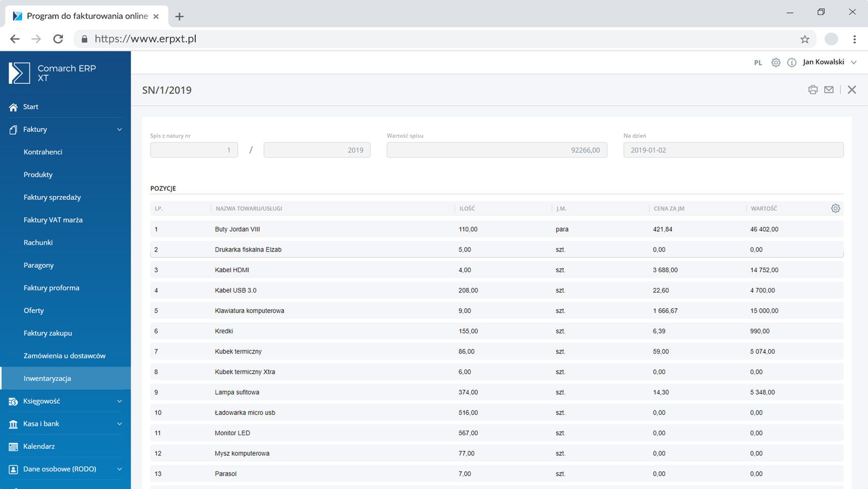Viewport: 868px width, 489px height.
Task: Select row Klawiatura komputerowa
Action: click(497, 311)
